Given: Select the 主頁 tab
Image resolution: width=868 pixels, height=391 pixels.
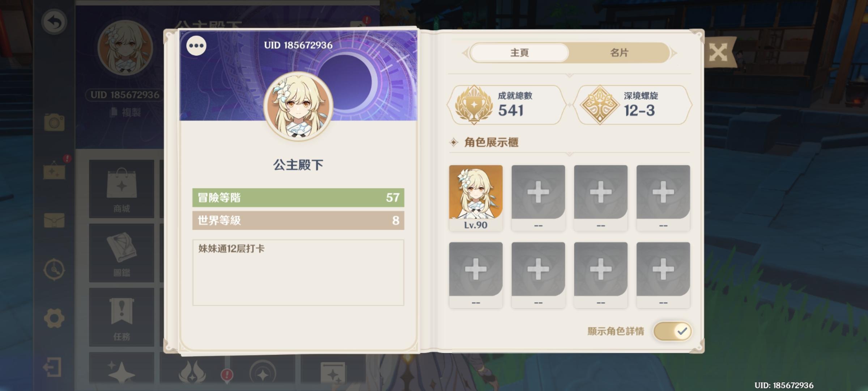Looking at the screenshot, I should (x=519, y=53).
